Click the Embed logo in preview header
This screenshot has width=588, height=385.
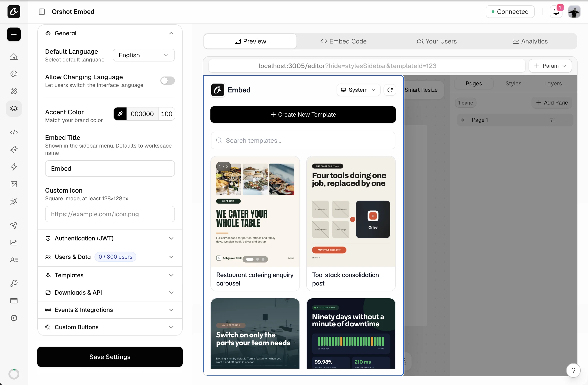(218, 90)
